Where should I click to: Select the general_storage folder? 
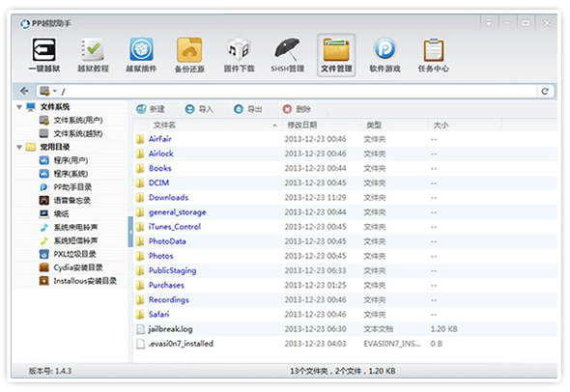pyautogui.click(x=178, y=212)
